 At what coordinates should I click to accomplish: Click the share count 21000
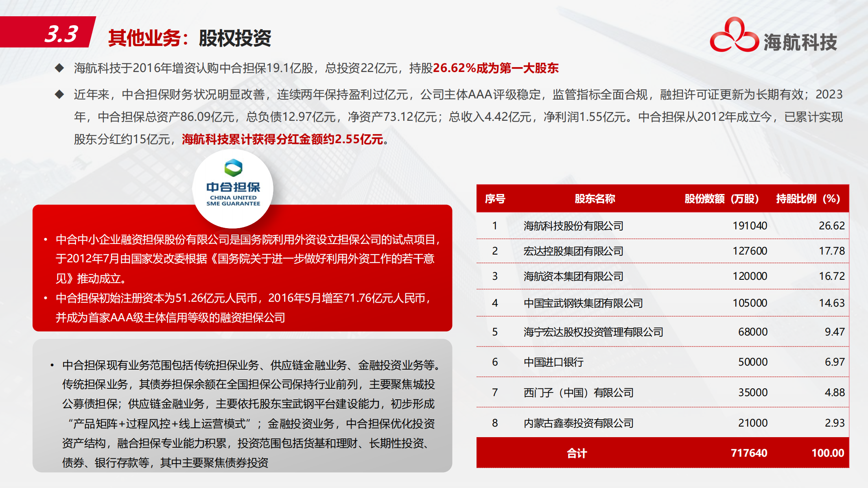pyautogui.click(x=753, y=423)
